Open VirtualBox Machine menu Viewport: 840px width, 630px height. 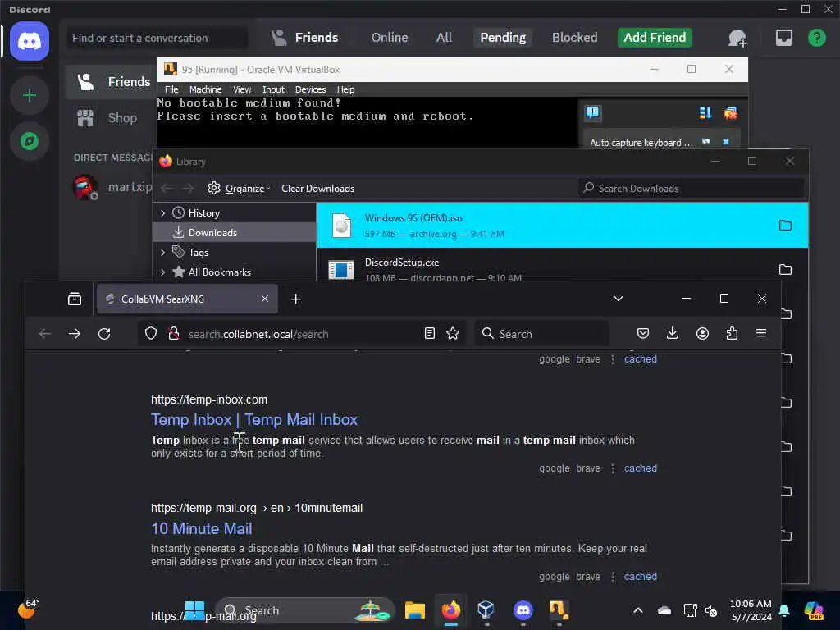(205, 89)
